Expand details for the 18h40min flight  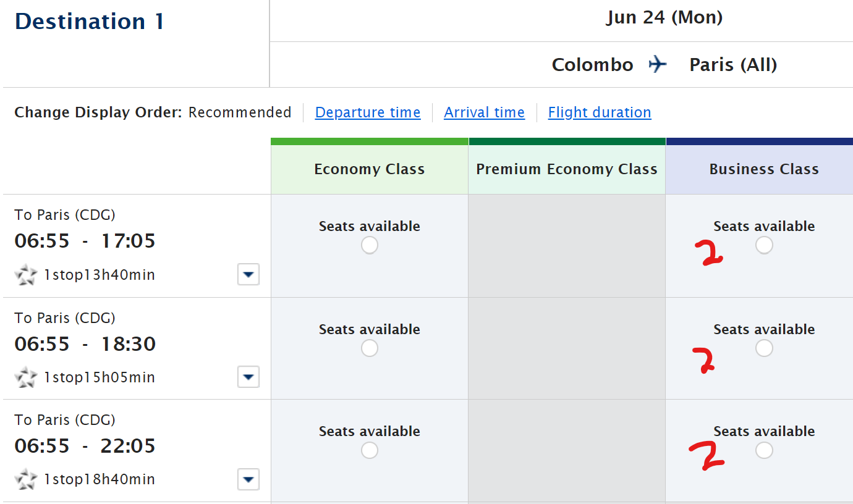[x=248, y=479]
